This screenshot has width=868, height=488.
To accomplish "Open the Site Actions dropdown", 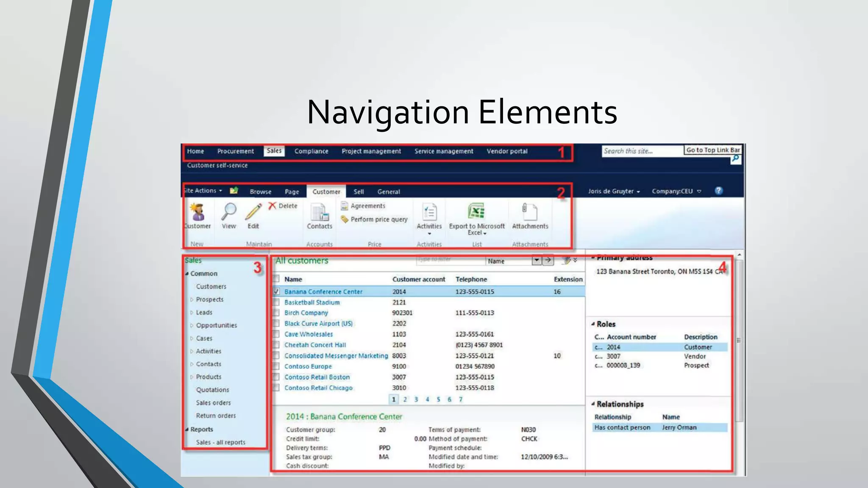I will point(203,191).
